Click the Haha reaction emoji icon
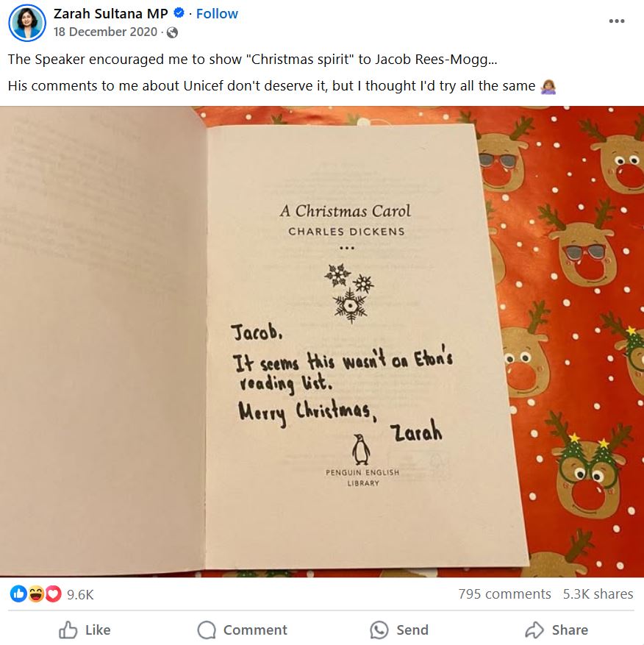The height and width of the screenshot is (645, 644). 36,594
